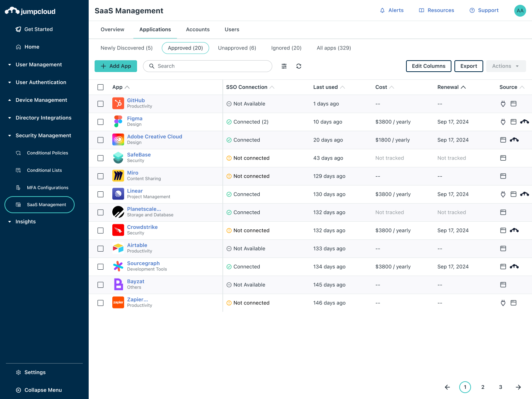Click the Crowdstrike app logo
Screen dimensions: 532x399
click(x=118, y=230)
